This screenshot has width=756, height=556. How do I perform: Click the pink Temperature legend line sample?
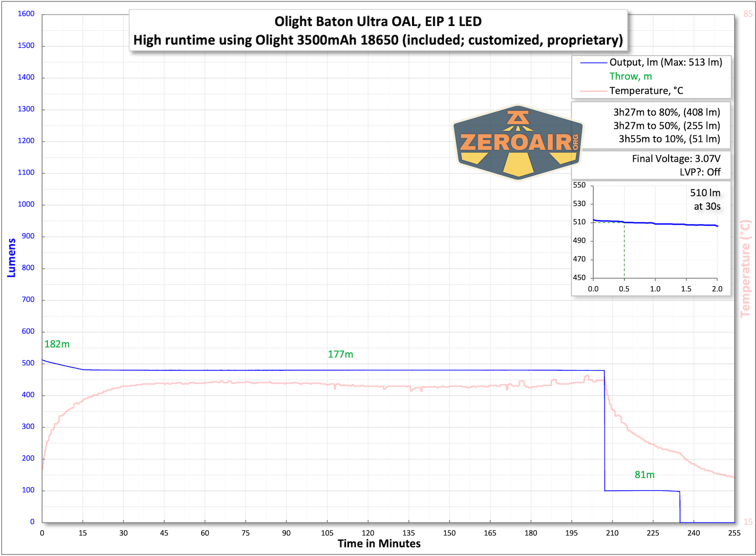tap(593, 91)
